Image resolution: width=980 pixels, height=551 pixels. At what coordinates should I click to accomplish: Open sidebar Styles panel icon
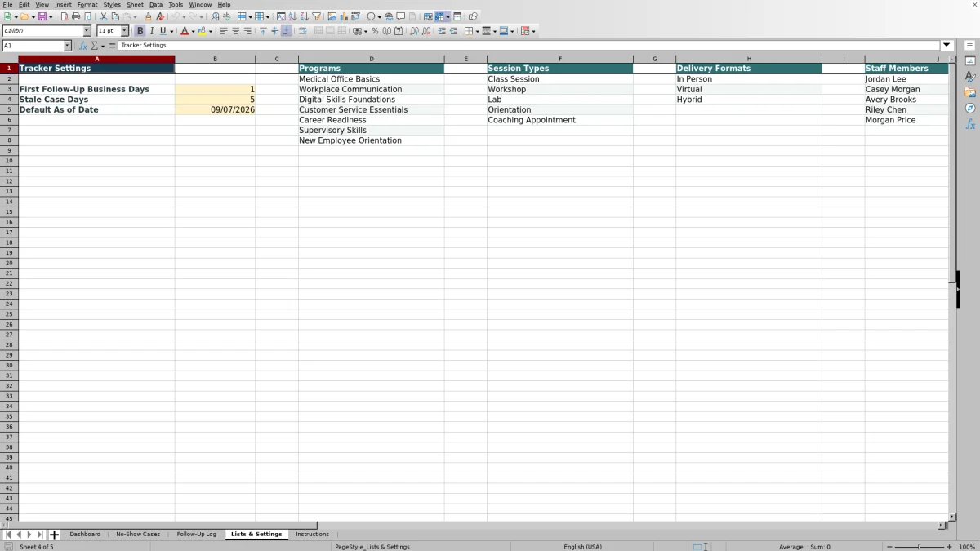970,77
